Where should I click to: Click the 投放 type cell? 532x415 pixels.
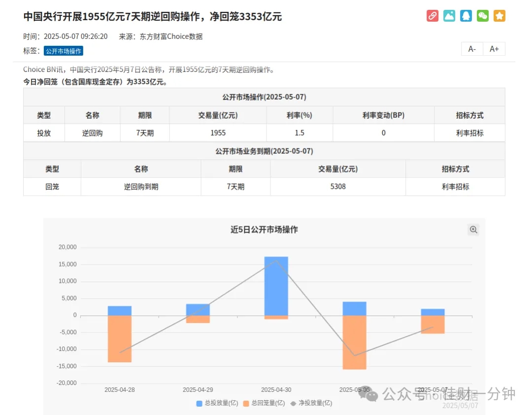click(44, 133)
